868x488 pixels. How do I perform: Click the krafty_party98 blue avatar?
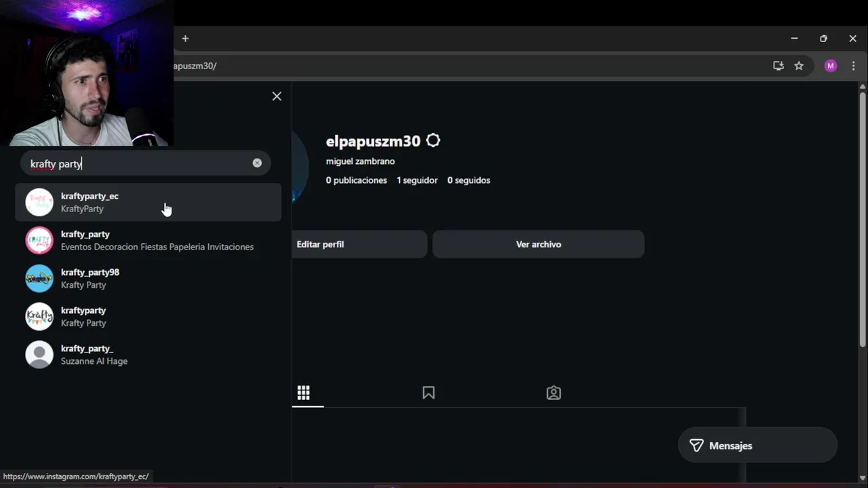39,278
